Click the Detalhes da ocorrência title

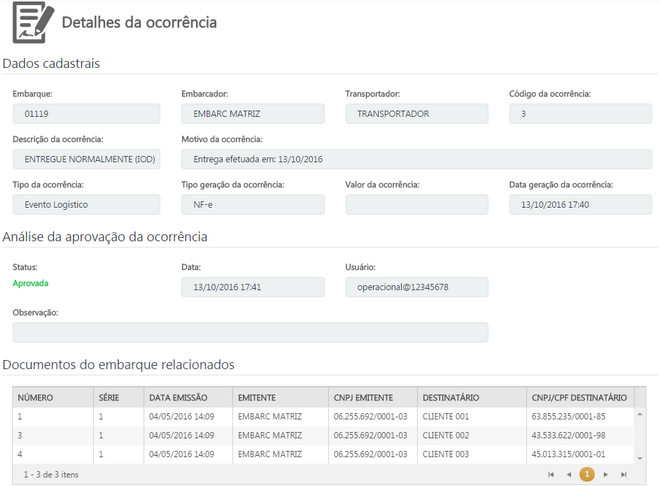point(139,22)
